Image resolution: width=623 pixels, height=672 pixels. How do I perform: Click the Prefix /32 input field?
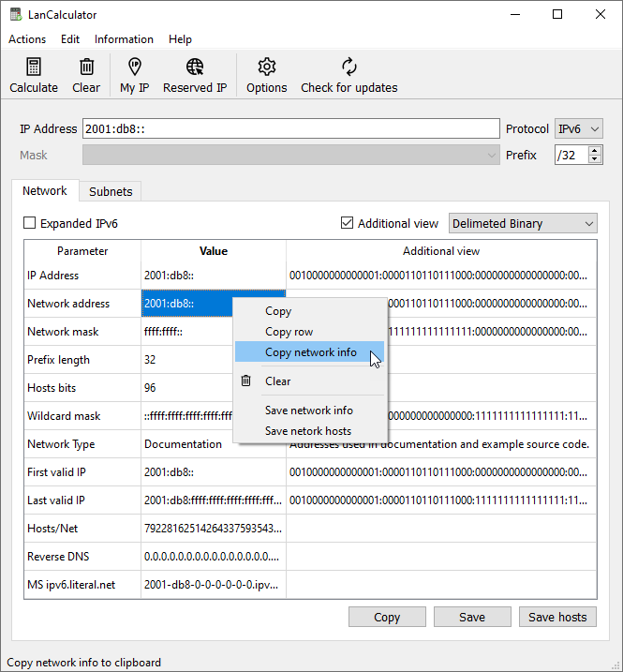571,155
